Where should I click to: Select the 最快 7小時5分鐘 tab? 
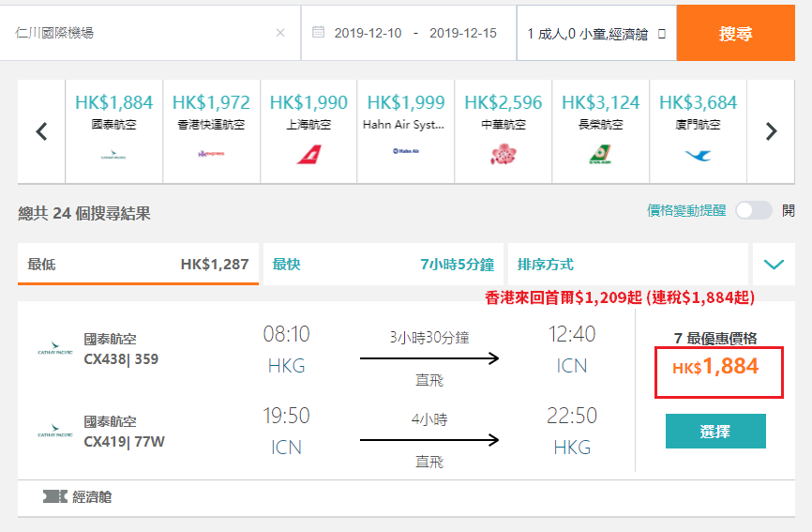point(383,265)
